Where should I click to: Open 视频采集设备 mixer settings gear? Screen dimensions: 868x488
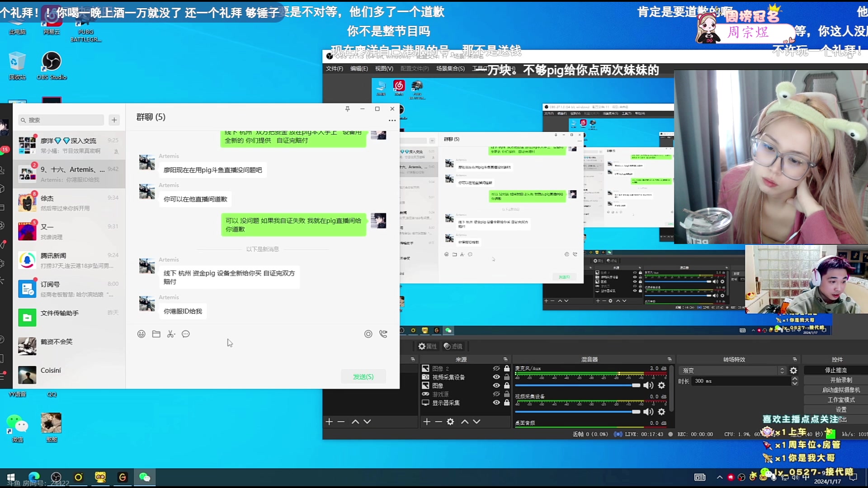click(x=661, y=412)
